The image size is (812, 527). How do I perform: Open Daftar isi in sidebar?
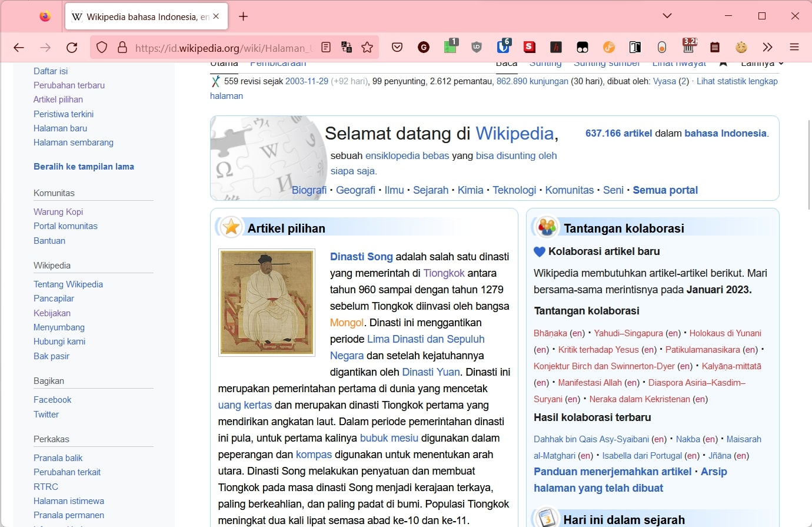click(51, 71)
